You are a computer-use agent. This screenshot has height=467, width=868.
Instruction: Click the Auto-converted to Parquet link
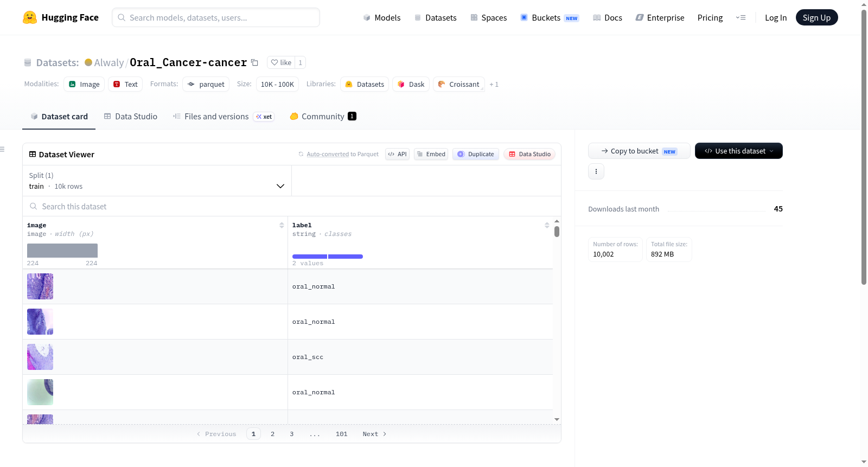pyautogui.click(x=342, y=154)
